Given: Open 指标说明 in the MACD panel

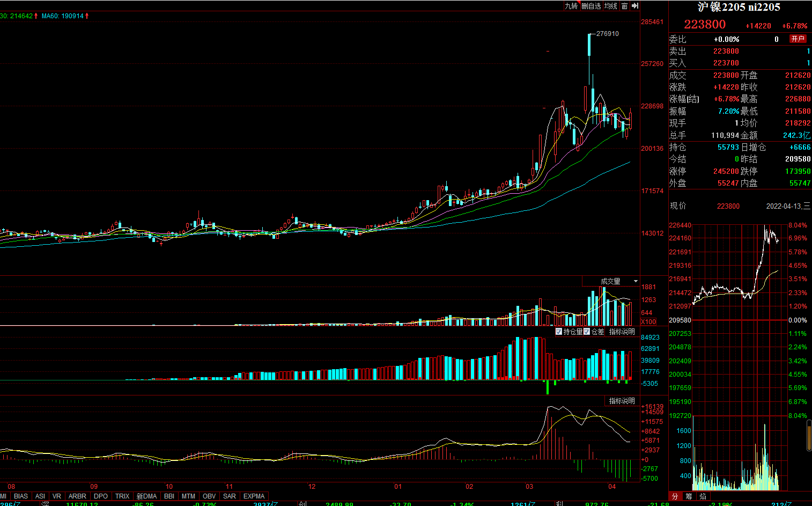Looking at the screenshot, I should point(622,401).
